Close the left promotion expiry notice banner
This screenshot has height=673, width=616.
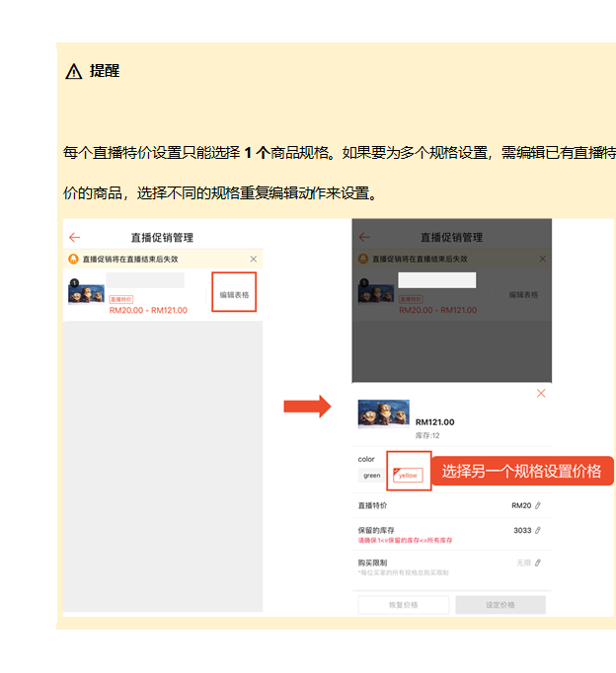point(254,259)
